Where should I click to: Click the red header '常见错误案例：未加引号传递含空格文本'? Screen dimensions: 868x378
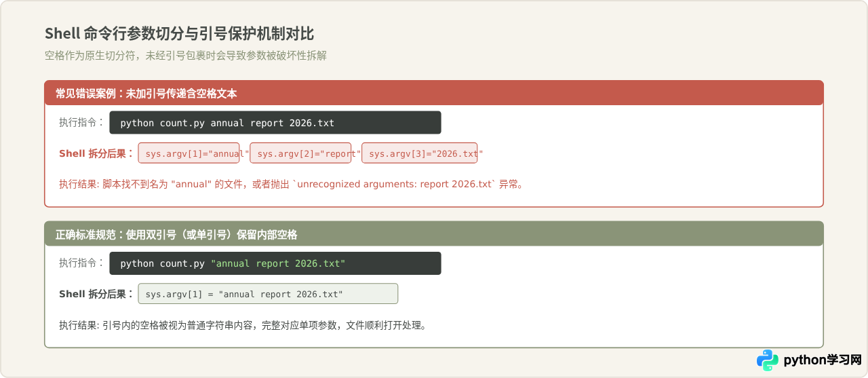pos(434,93)
